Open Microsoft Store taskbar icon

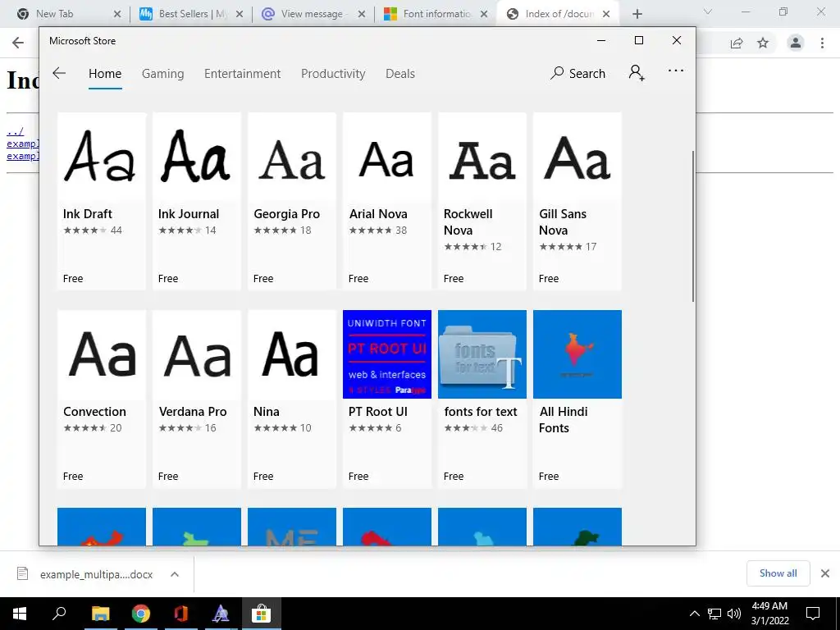click(x=261, y=614)
